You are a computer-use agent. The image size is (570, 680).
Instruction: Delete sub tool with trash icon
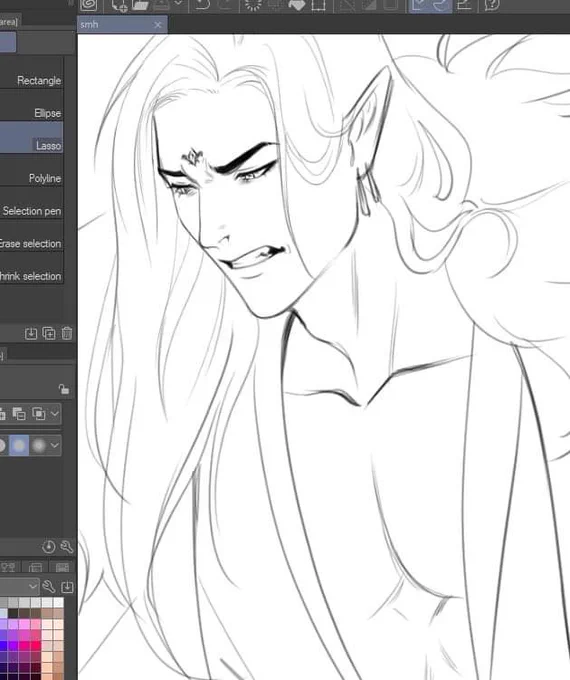click(x=67, y=333)
